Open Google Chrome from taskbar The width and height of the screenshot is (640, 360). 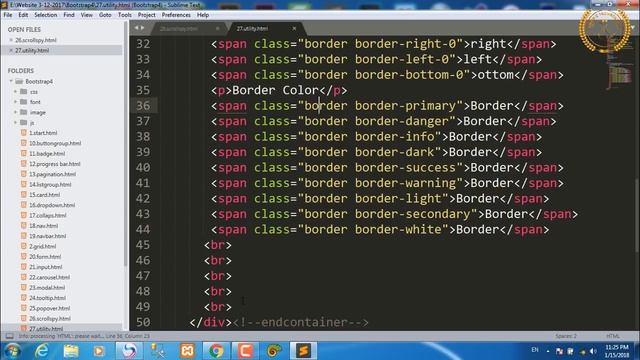[x=216, y=351]
